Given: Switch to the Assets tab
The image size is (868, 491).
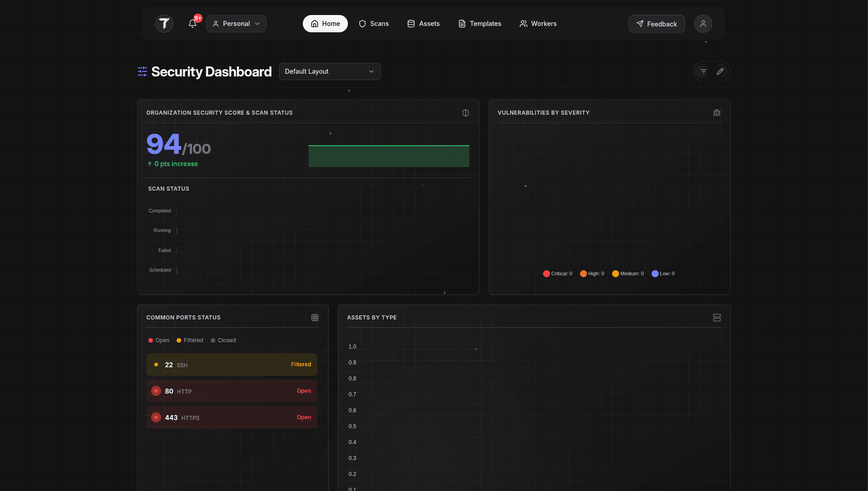Looking at the screenshot, I should click(423, 24).
